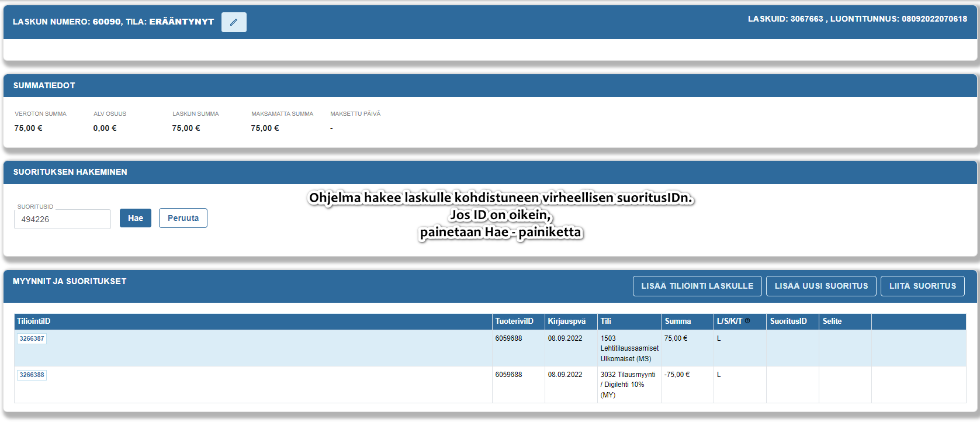
Task: Click LISÄÄ UUSI SUORITUS button
Action: (821, 286)
